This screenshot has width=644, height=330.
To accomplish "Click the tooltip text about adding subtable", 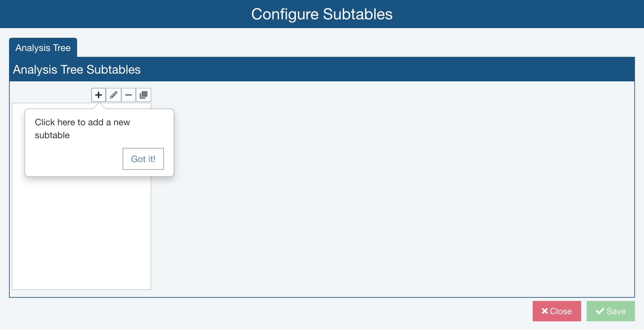I will (x=82, y=122).
